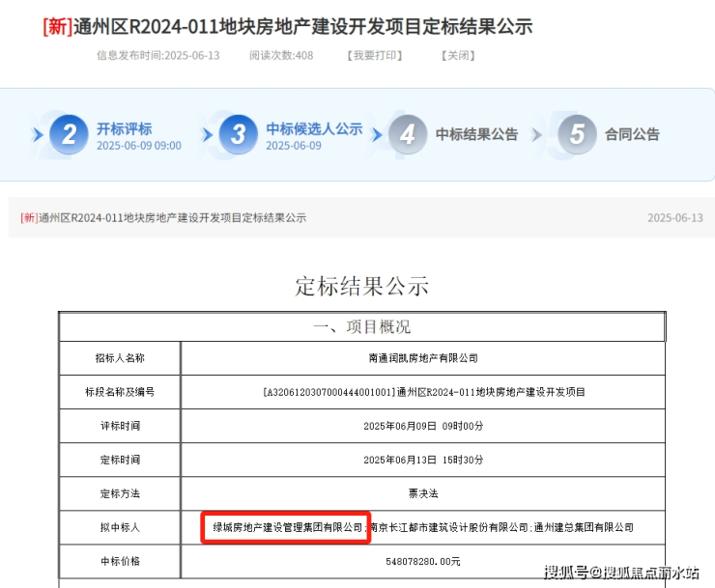Click 通州建总集团有限公司 text
Viewport: 715px width, 588px height.
coord(584,527)
